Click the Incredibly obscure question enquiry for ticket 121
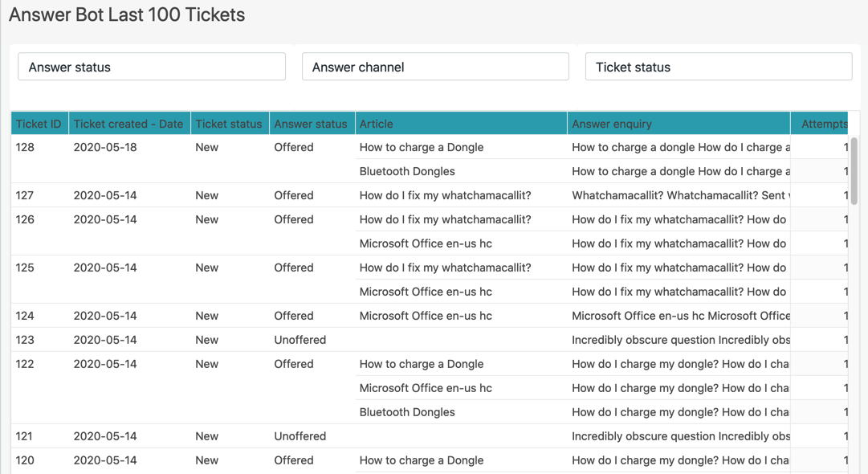 (x=679, y=436)
